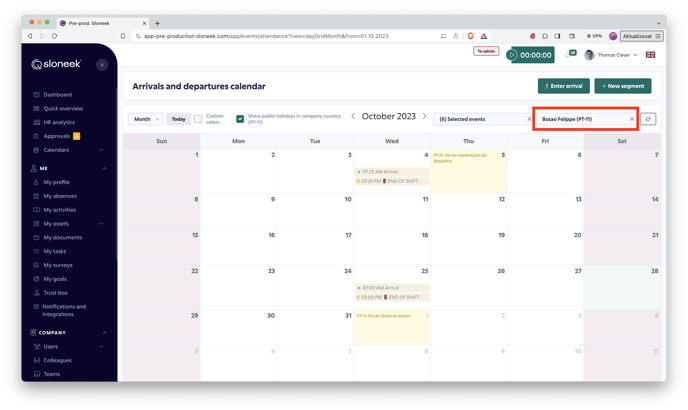Open the browser tab list chevron
This screenshot has height=410, width=688.
[x=659, y=23]
